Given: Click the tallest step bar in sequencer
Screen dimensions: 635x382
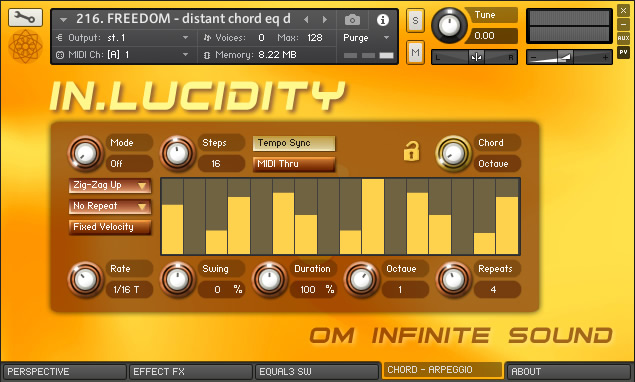Looking at the screenshot, I should pyautogui.click(x=373, y=217).
